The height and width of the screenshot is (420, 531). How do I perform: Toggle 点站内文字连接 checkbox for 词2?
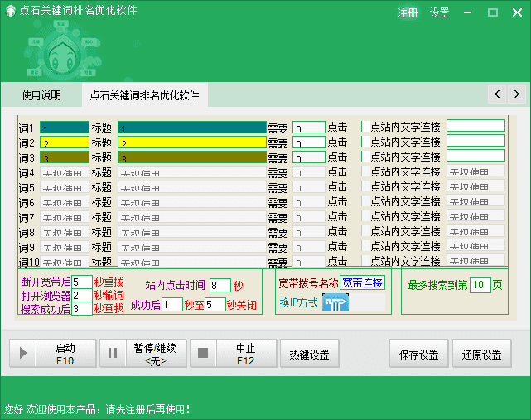click(364, 142)
